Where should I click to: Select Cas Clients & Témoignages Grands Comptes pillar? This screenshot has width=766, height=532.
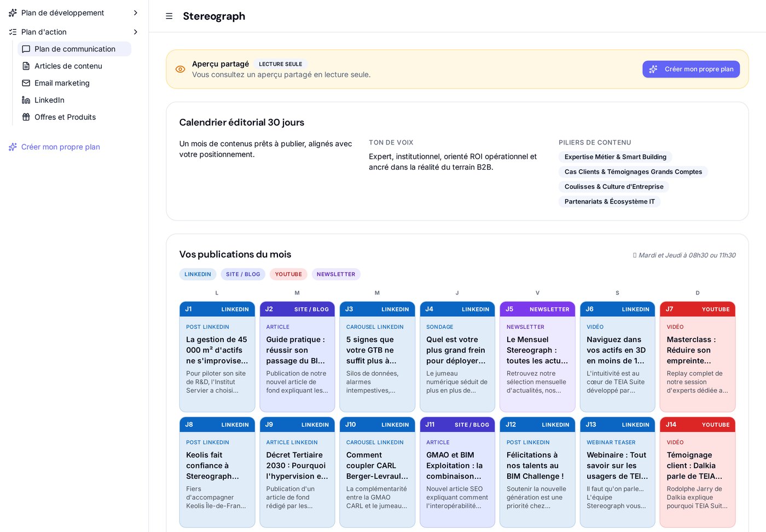click(633, 172)
